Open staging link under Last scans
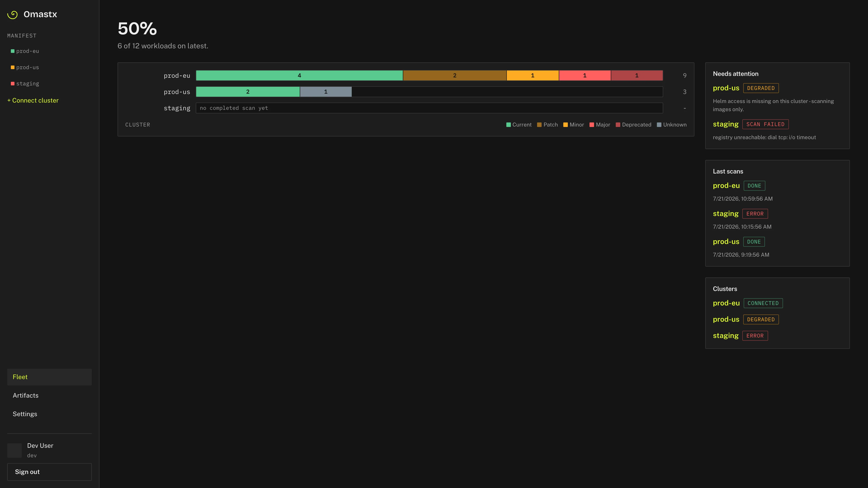Screen dimensions: 868x488 click(725, 213)
